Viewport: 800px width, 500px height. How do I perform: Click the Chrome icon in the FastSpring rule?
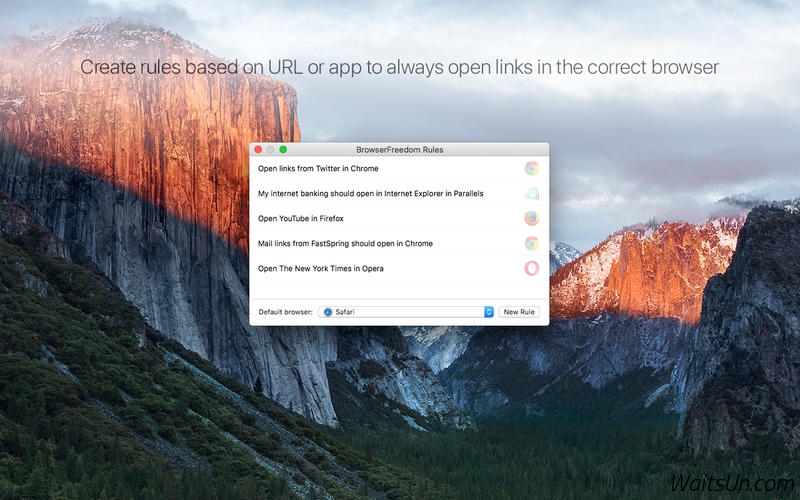[532, 243]
